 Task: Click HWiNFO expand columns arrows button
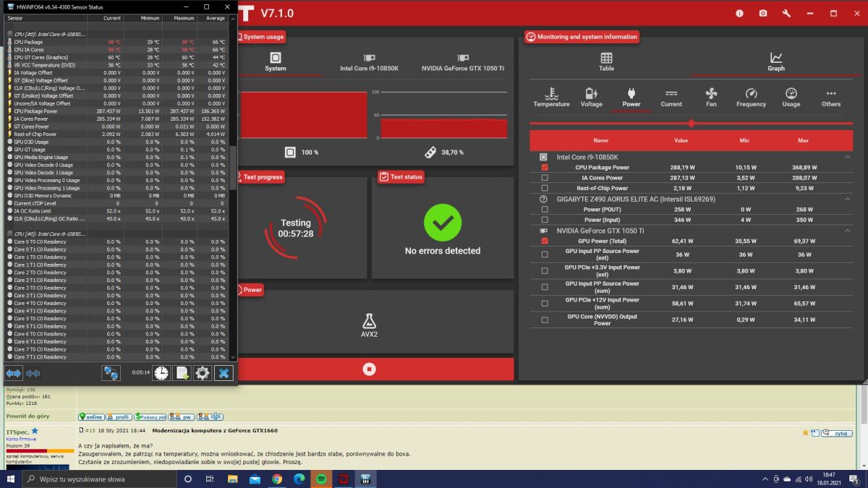14,373
